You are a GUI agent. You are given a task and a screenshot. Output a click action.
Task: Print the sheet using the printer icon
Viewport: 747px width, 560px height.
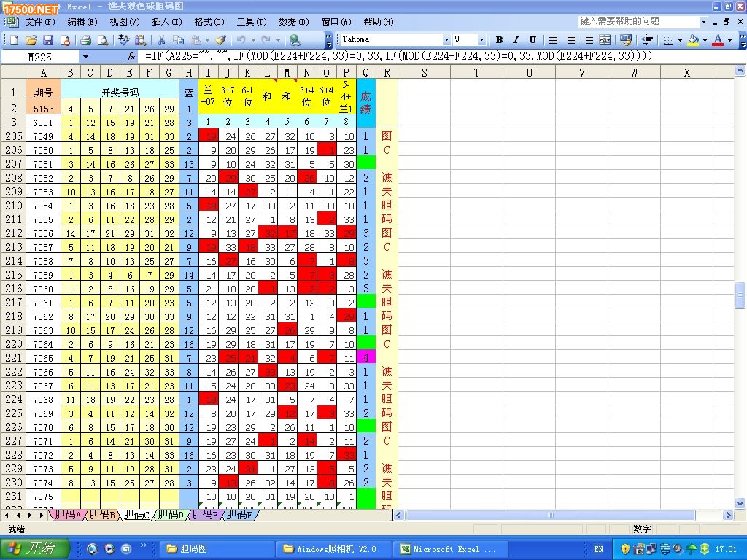[x=86, y=40]
